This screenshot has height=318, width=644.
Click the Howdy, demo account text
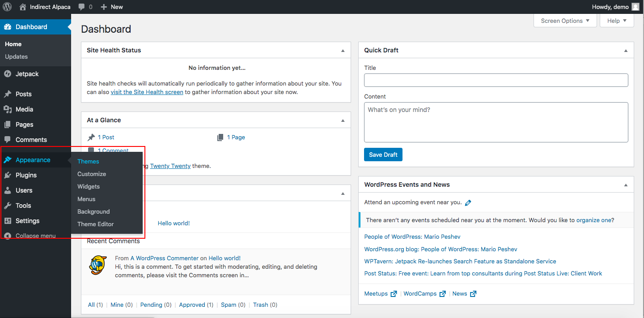click(610, 7)
